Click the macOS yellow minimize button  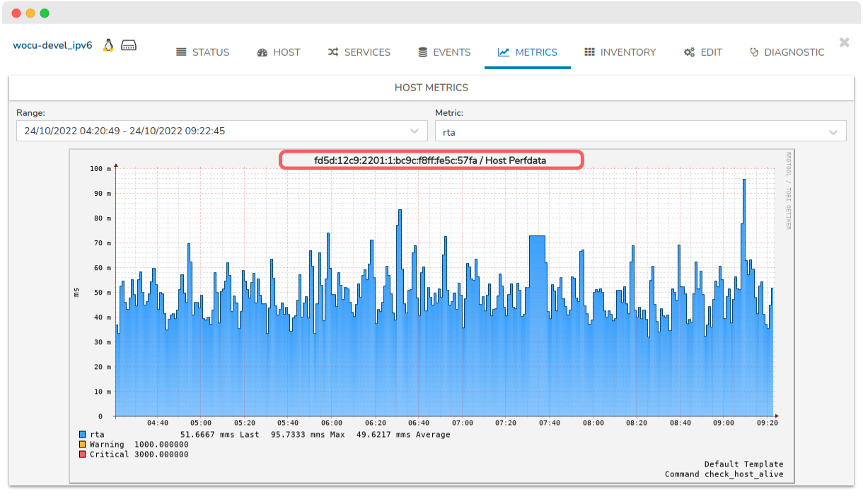30,13
